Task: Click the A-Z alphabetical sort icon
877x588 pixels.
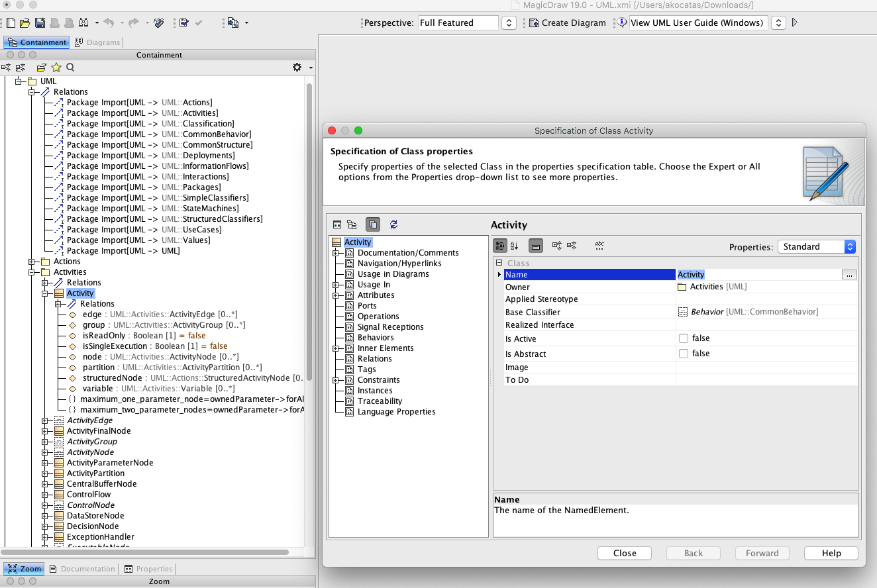Action: coord(515,246)
